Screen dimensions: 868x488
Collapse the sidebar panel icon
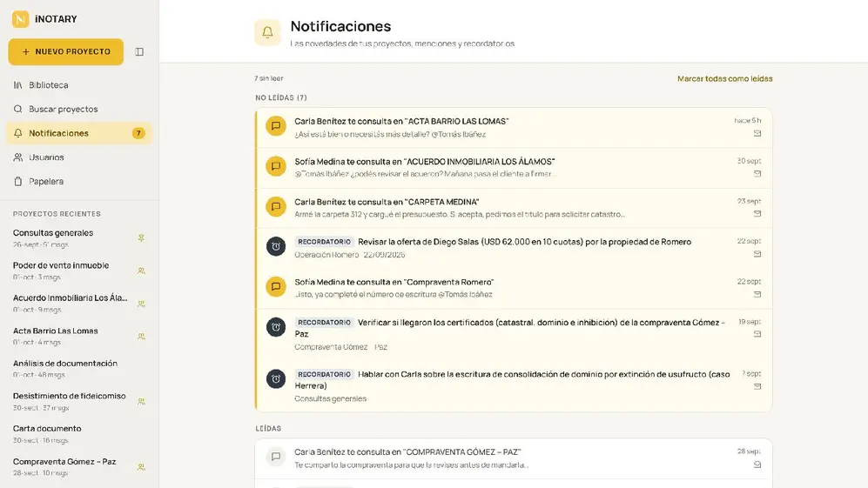point(139,52)
